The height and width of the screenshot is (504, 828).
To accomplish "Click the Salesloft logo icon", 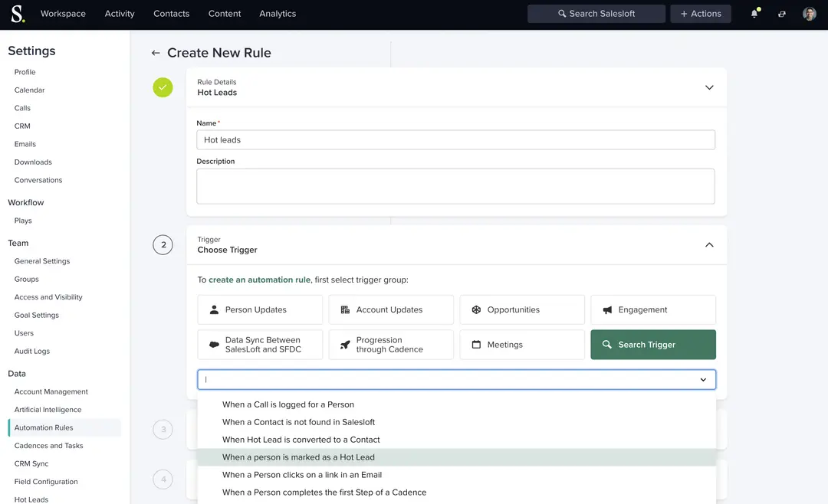I will pos(18,14).
